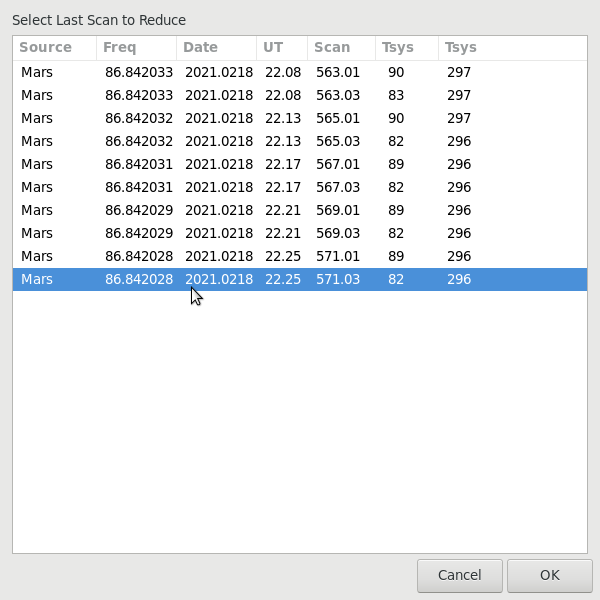Select the row with scan 567.03
This screenshot has width=600, height=600.
tap(300, 187)
